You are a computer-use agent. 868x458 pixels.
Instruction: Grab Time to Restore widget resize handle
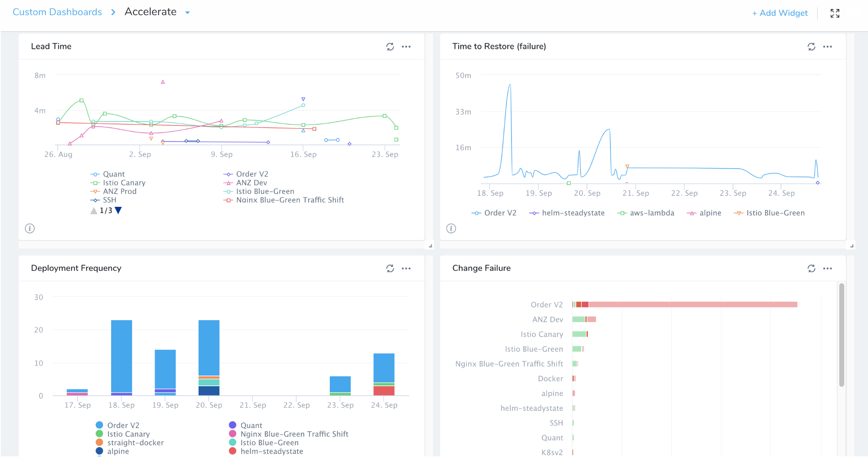[x=852, y=246]
